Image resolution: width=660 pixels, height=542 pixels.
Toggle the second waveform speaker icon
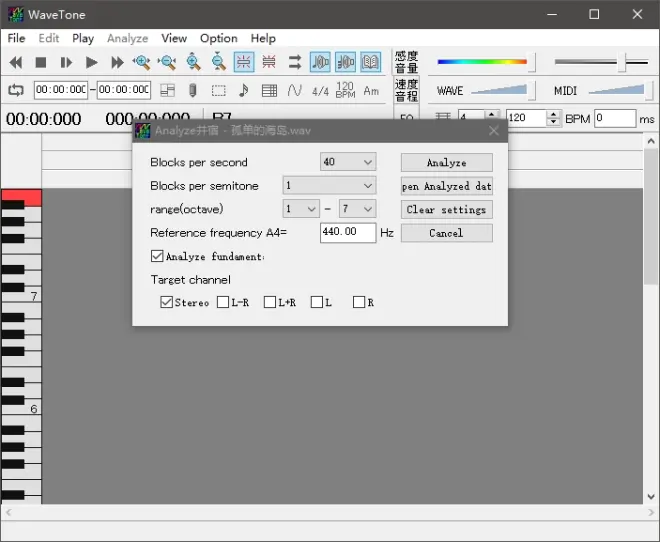346,62
